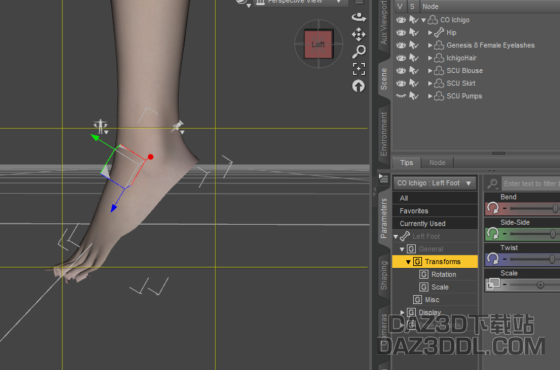This screenshot has height=370, width=560.
Task: Expand the SCU Pumps node
Action: [x=430, y=96]
